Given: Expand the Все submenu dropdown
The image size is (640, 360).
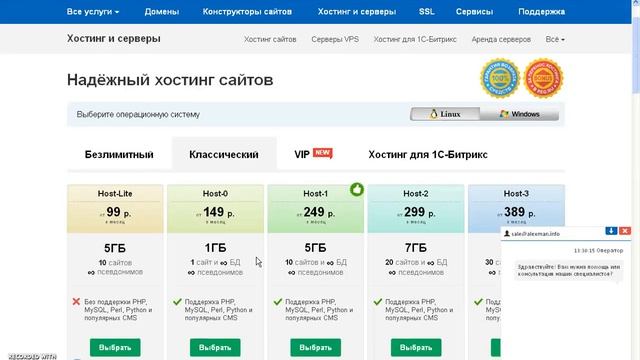Looking at the screenshot, I should (555, 39).
